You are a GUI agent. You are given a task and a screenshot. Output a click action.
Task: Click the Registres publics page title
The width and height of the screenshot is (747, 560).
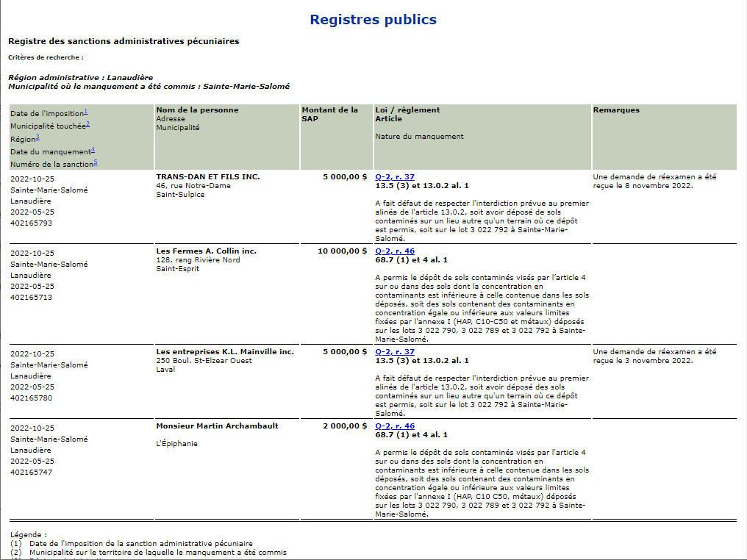[373, 20]
